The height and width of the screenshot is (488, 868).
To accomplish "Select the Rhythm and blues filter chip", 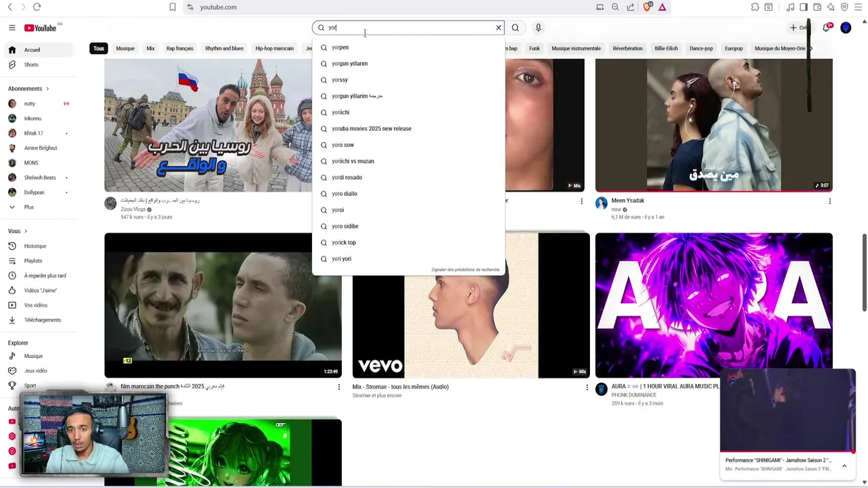I will coord(224,49).
